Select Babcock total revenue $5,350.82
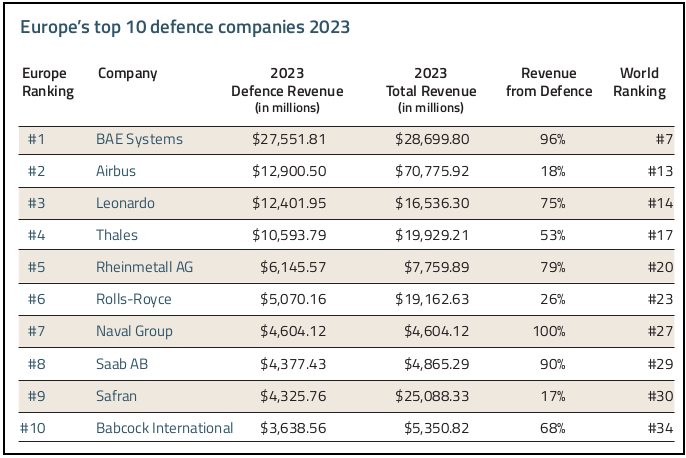 (x=437, y=428)
